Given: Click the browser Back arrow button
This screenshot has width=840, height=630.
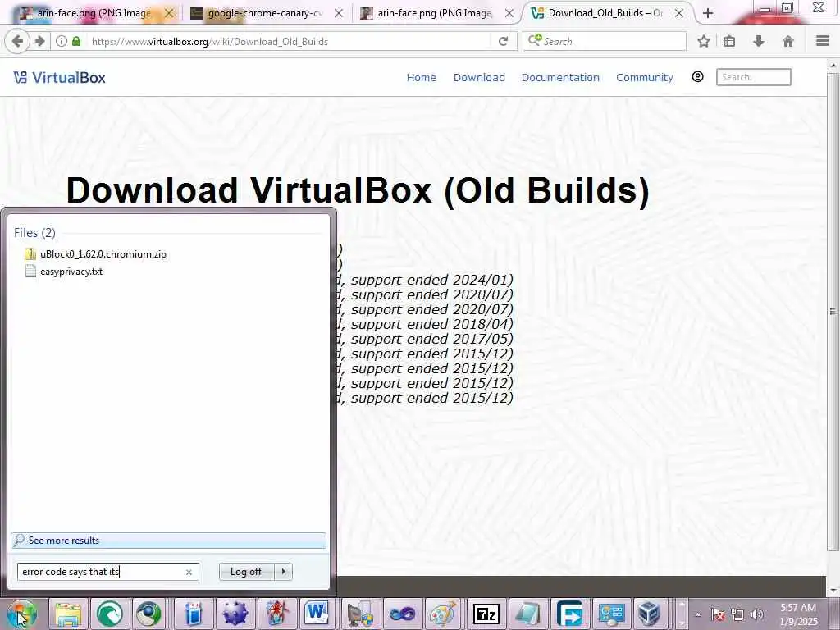Looking at the screenshot, I should click(x=17, y=41).
